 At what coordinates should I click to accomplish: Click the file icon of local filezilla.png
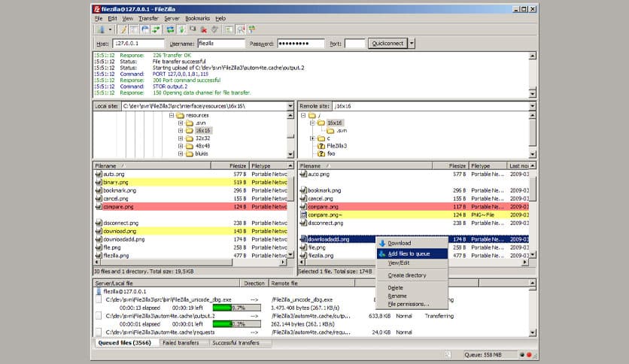pos(99,256)
